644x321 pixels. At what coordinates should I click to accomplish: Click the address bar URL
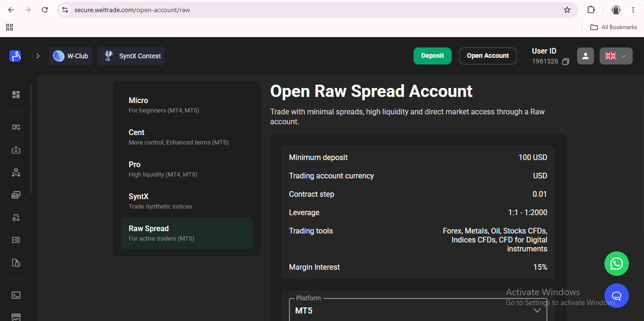[x=132, y=10]
